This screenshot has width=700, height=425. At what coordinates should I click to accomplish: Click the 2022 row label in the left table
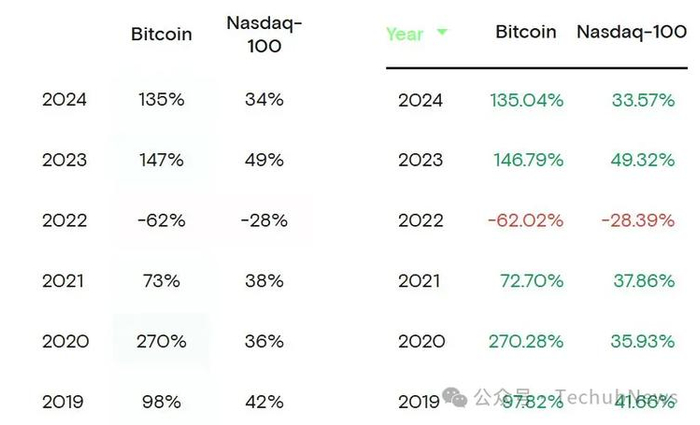[65, 221]
